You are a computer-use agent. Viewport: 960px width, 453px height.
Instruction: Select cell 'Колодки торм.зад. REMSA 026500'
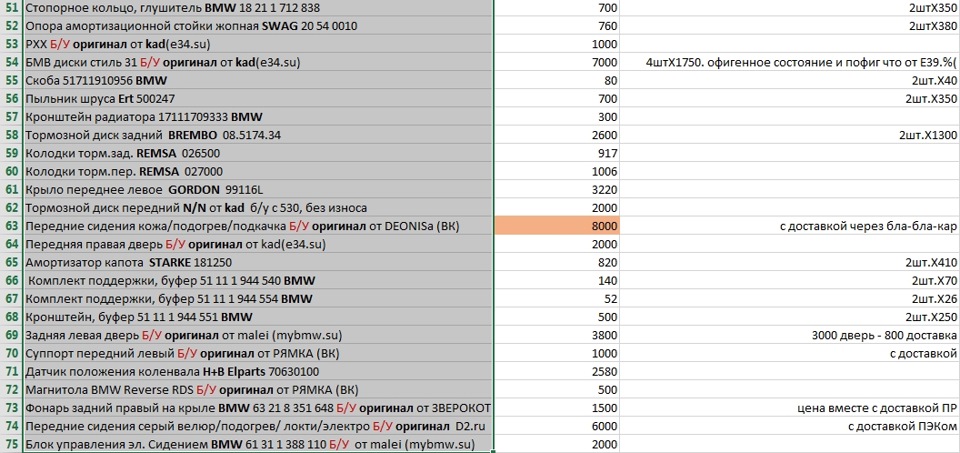258,154
